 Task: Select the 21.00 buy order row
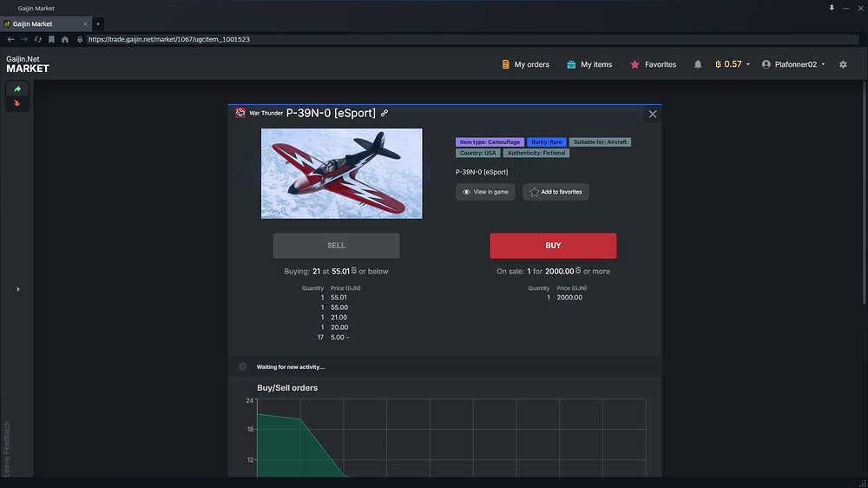coord(334,318)
